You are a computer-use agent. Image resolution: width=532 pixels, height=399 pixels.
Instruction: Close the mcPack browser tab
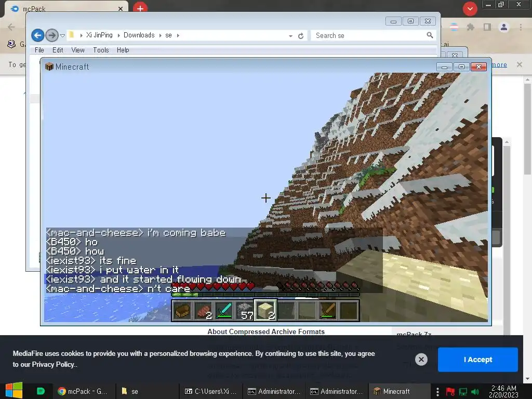[121, 9]
